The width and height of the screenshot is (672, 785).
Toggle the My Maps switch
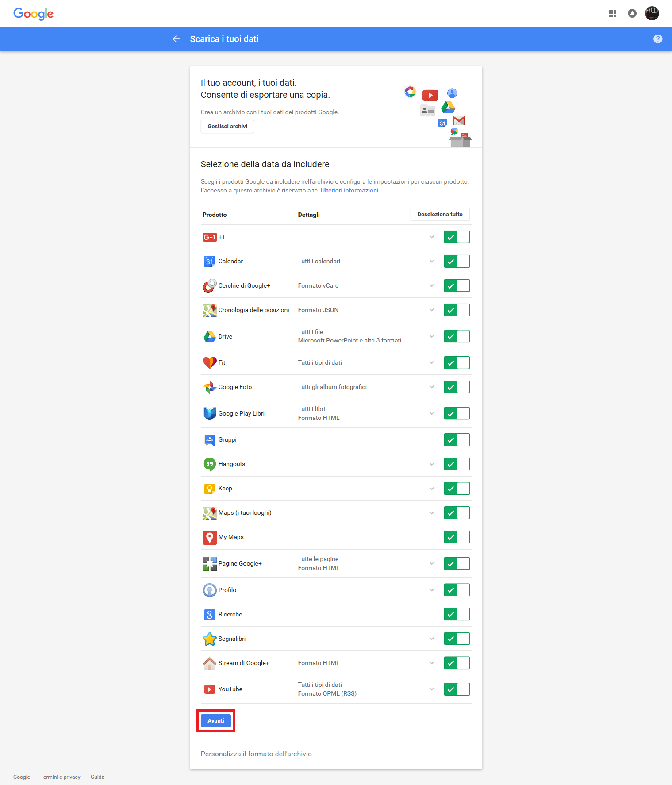pos(457,537)
